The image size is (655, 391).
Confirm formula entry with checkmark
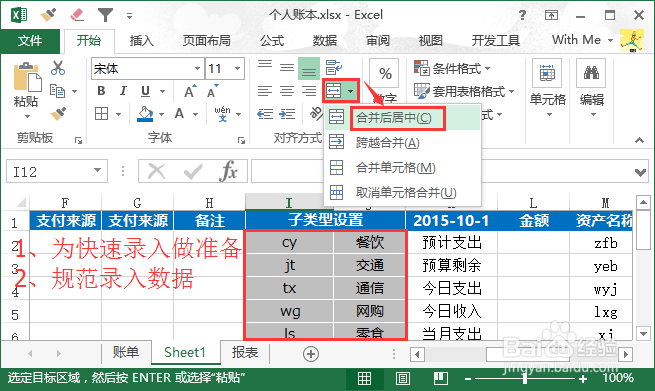[x=193, y=171]
